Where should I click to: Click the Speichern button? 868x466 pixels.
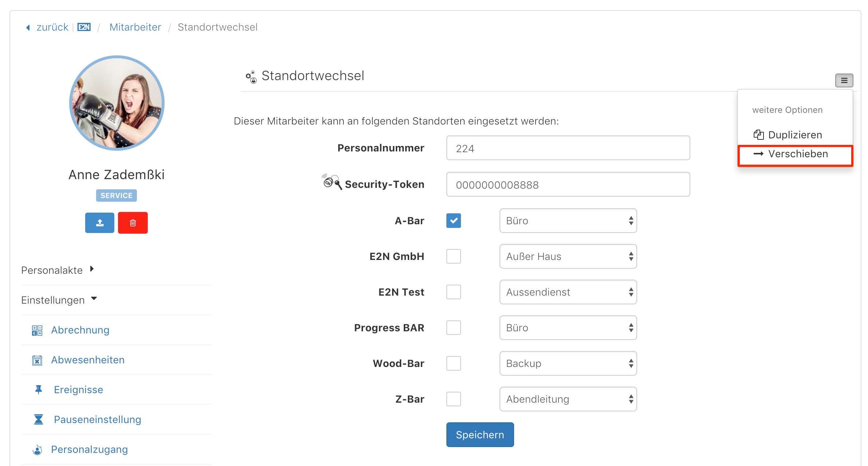[480, 435]
